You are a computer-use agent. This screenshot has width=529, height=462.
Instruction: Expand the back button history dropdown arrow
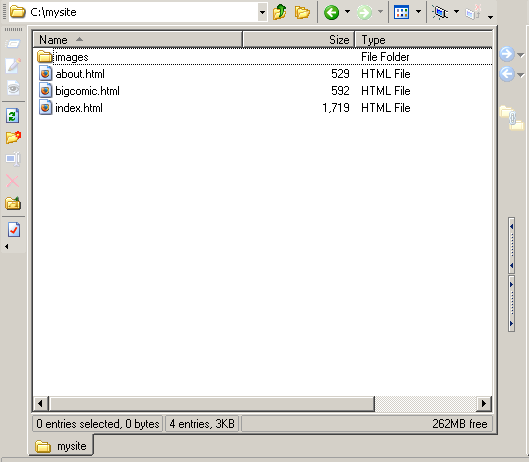click(347, 12)
